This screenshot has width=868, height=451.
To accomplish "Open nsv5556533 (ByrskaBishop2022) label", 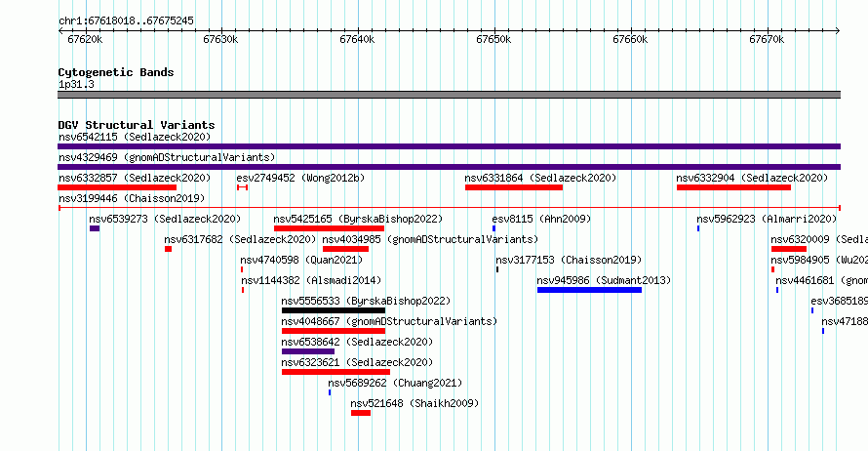I will point(366,301).
